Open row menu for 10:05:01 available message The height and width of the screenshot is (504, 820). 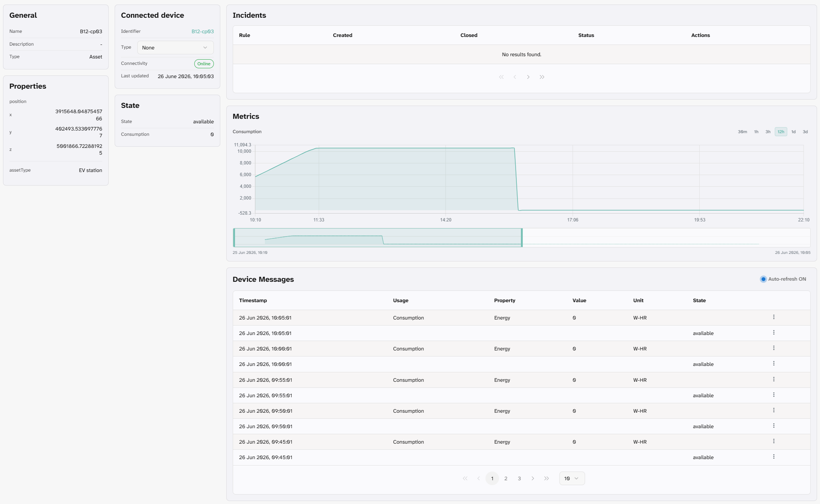(774, 333)
